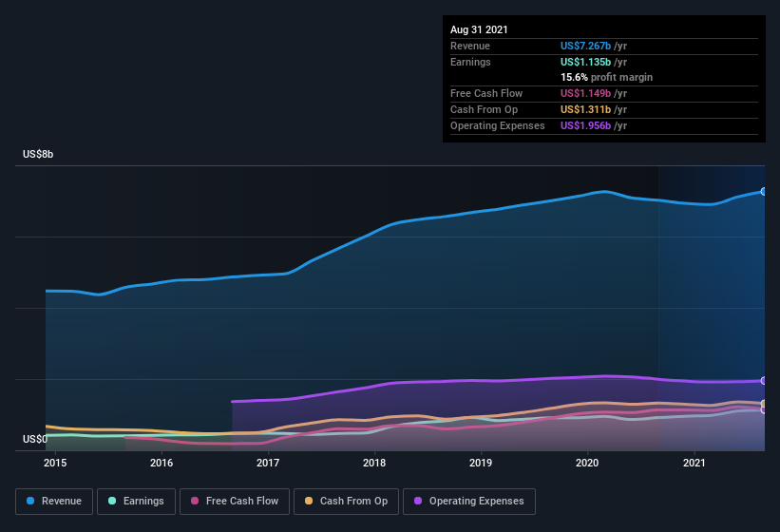Click the 15.6% profit margin text
Viewport: 780px width, 532px height.
pos(606,78)
